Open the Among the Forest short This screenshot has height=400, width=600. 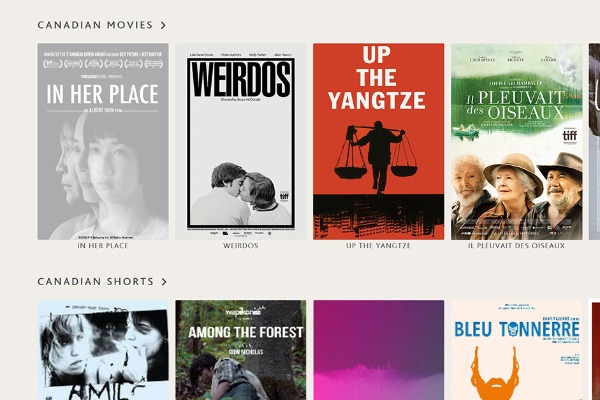(x=241, y=350)
